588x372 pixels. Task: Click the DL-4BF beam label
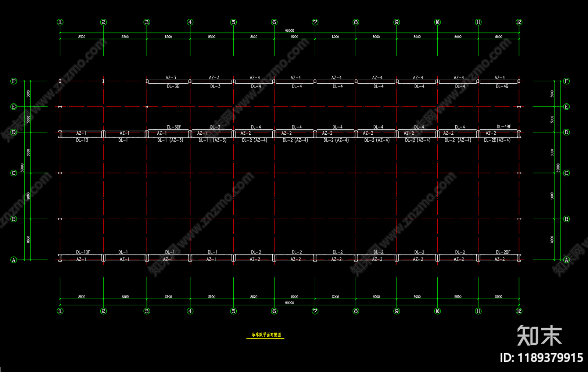click(504, 127)
